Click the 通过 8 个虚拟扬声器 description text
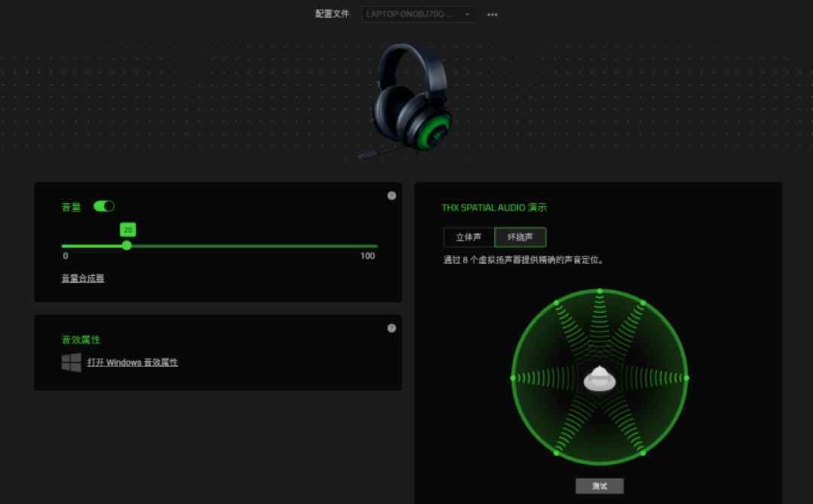The image size is (813, 504). [524, 260]
